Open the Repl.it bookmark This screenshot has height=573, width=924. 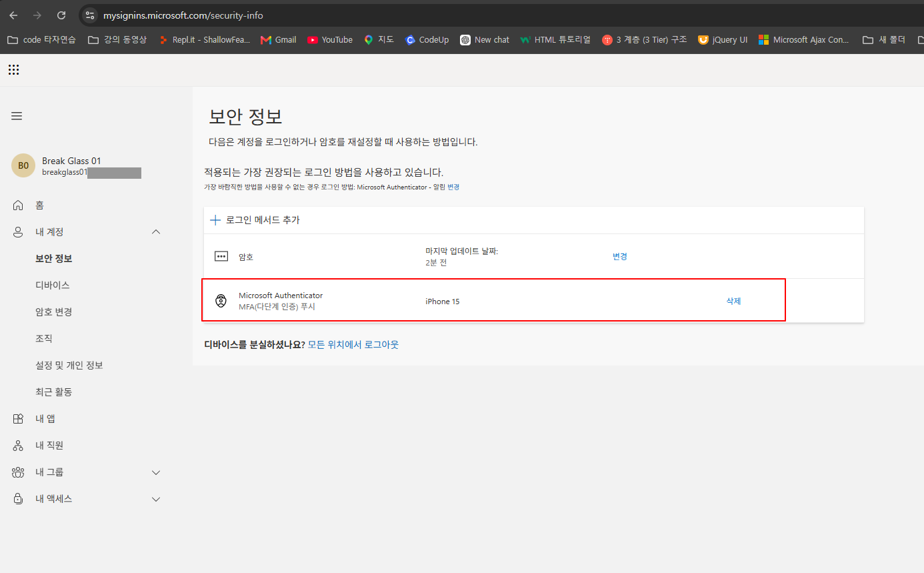[x=204, y=40]
